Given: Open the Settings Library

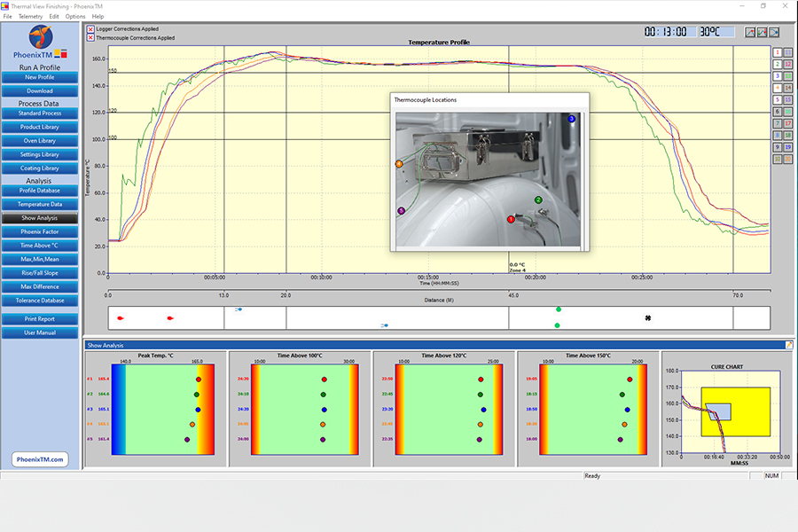Looking at the screenshot, I should coord(40,155).
